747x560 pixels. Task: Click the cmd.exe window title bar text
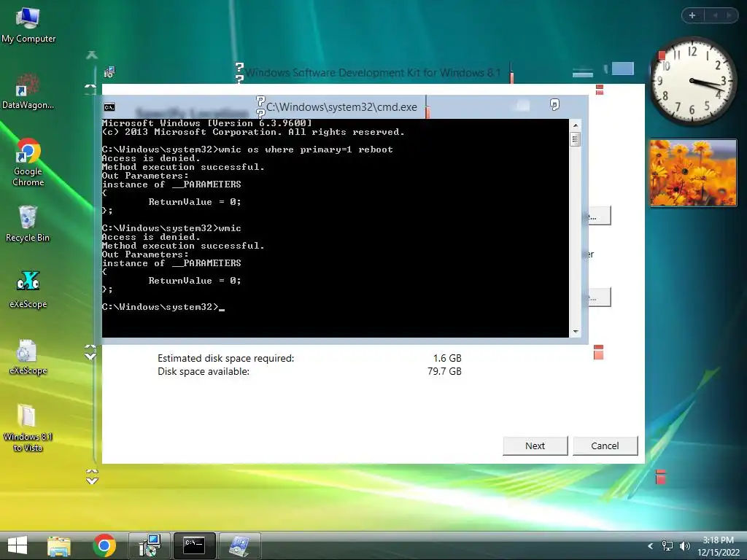[341, 107]
